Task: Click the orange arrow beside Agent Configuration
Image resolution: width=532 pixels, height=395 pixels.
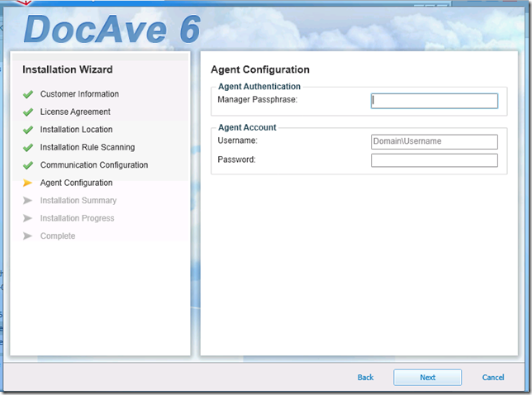Action: (27, 183)
